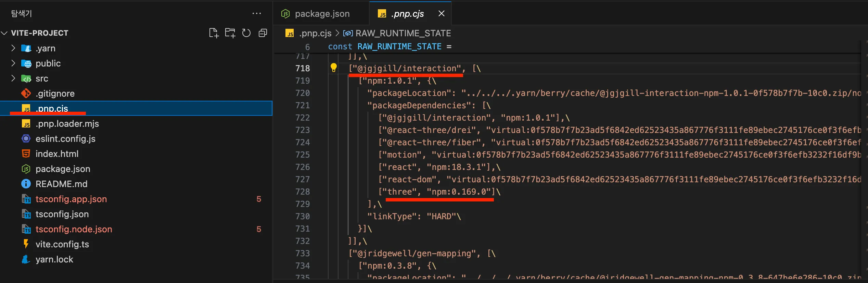Expand the src folder

pyautogui.click(x=42, y=78)
